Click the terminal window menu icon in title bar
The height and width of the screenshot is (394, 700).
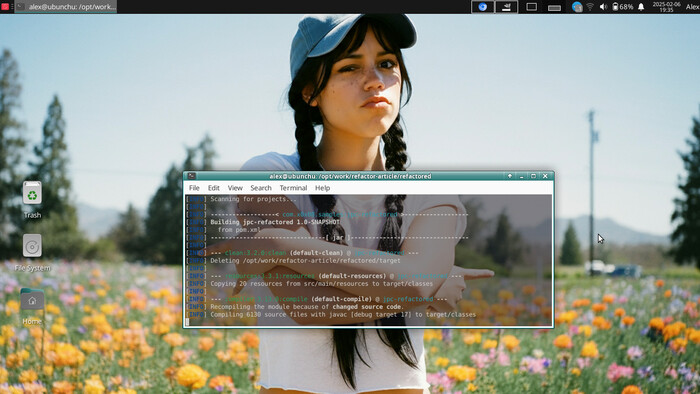(x=192, y=176)
